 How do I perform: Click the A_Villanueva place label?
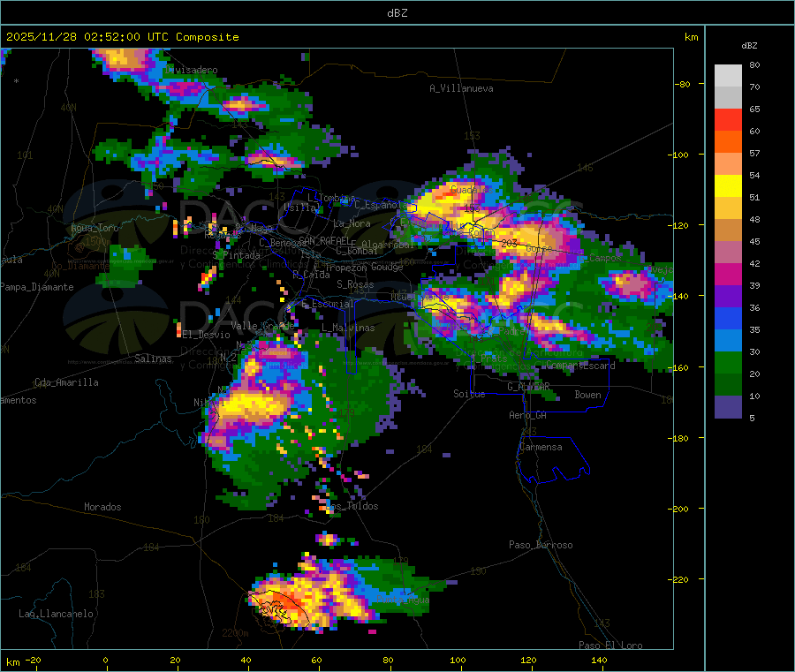(x=461, y=88)
